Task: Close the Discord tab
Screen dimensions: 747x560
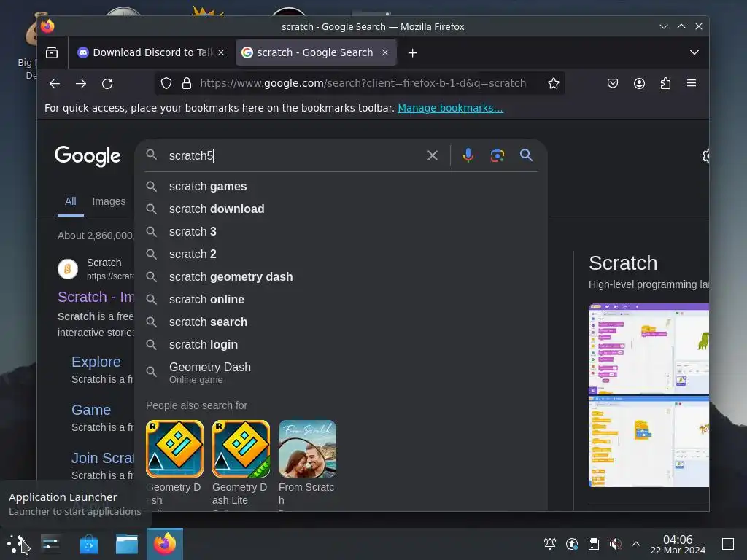Action: 221,52
